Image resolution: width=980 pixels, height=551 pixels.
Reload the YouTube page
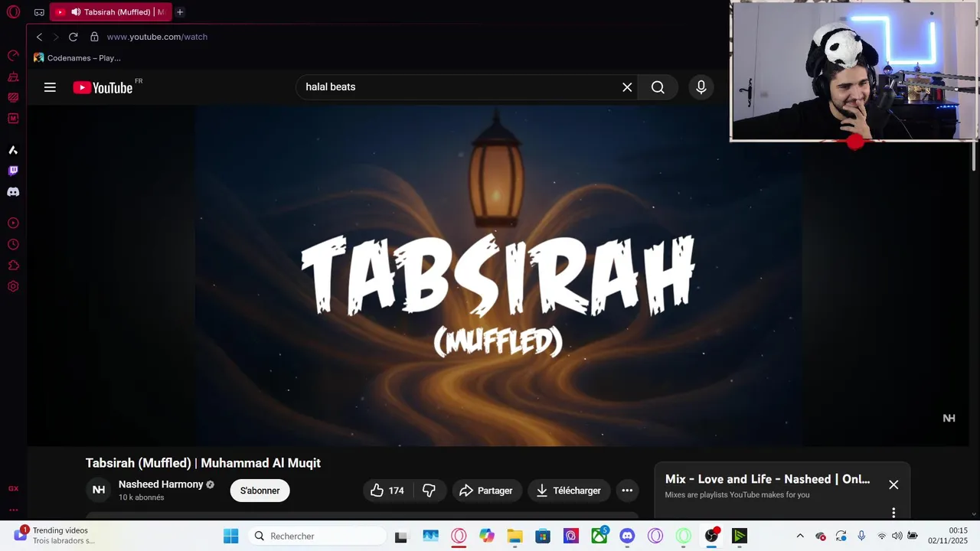tap(73, 37)
